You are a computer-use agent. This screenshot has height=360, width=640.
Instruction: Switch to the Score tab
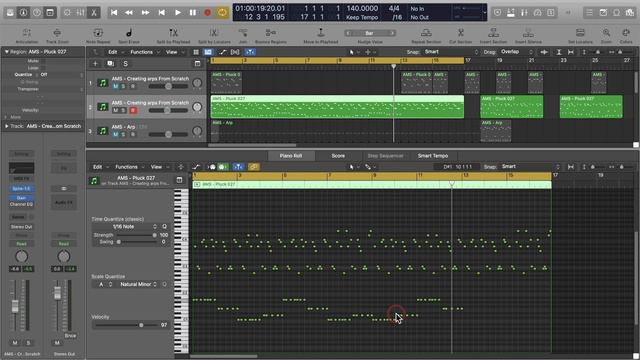[x=338, y=156]
